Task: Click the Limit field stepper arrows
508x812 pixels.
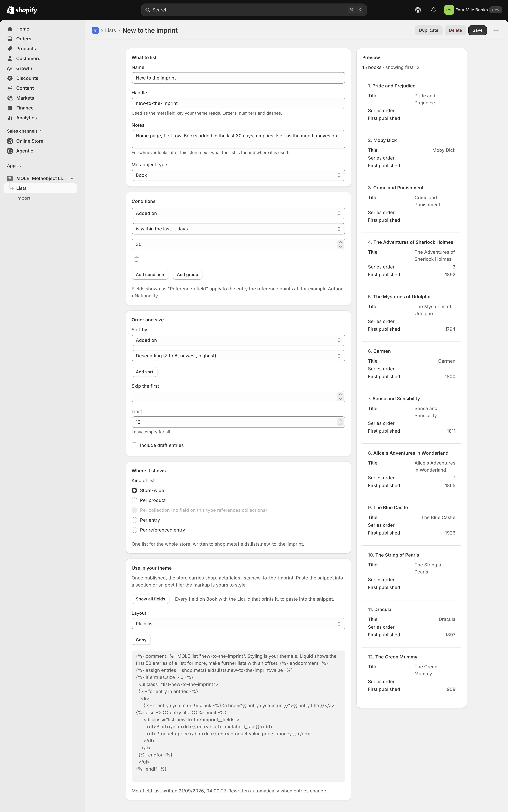Action: 340,422
